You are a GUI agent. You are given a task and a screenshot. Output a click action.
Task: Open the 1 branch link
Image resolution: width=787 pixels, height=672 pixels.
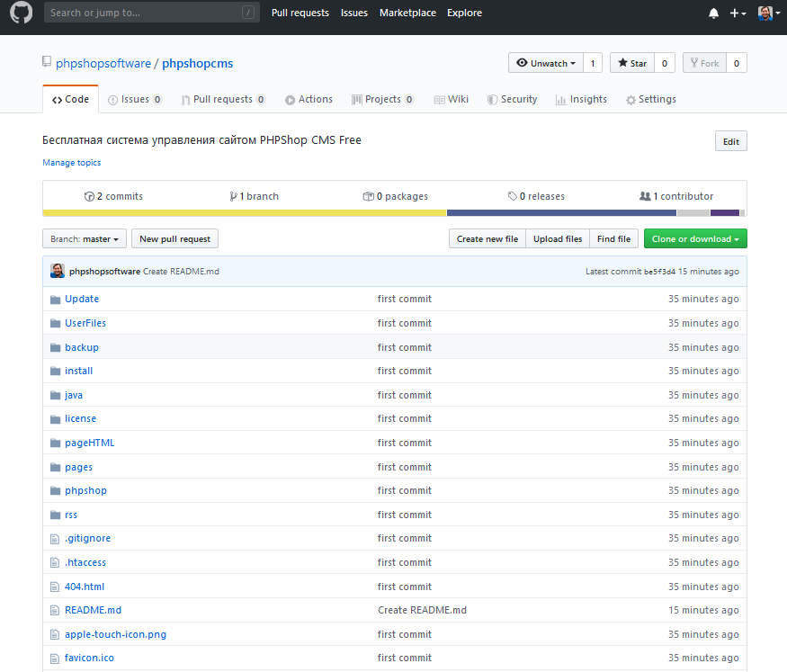click(254, 196)
